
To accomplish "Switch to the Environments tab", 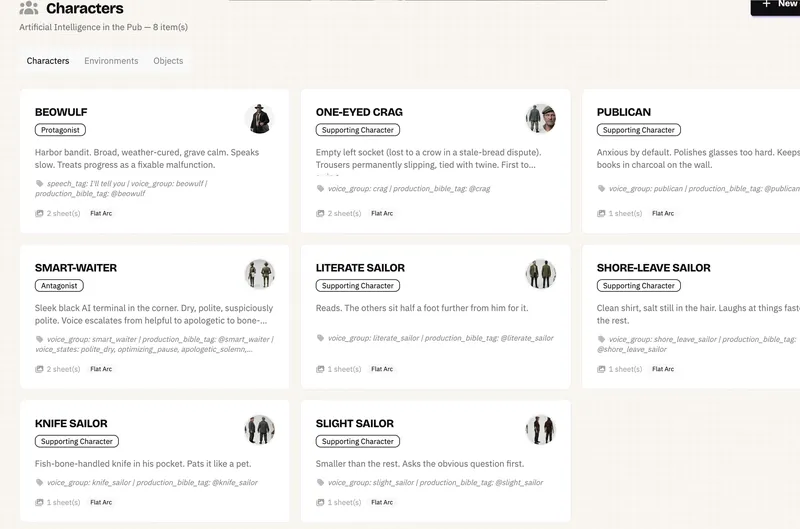I will click(111, 61).
